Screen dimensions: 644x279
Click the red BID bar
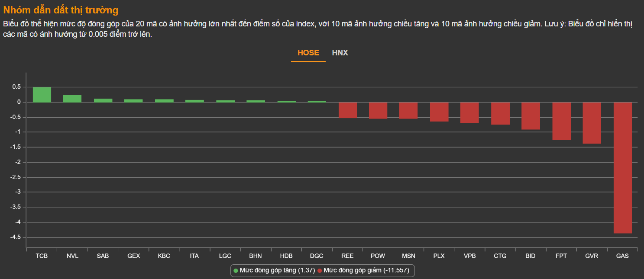pyautogui.click(x=531, y=116)
